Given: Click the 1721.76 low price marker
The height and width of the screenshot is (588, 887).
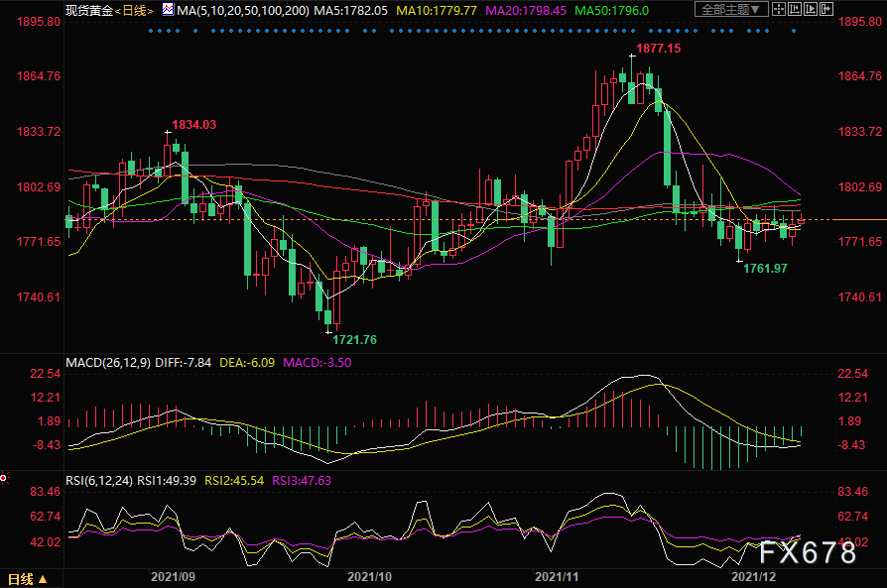Looking at the screenshot, I should pyautogui.click(x=354, y=339).
